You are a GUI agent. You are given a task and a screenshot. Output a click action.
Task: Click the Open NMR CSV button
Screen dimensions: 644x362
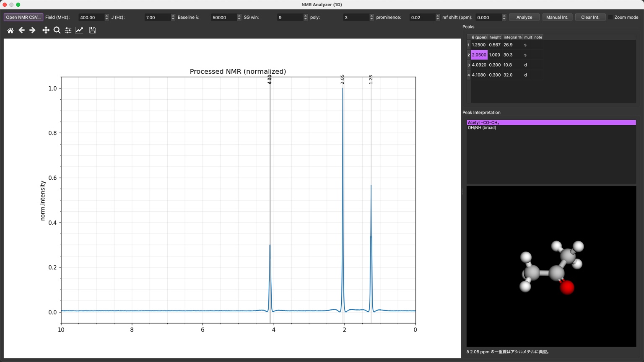(x=23, y=17)
